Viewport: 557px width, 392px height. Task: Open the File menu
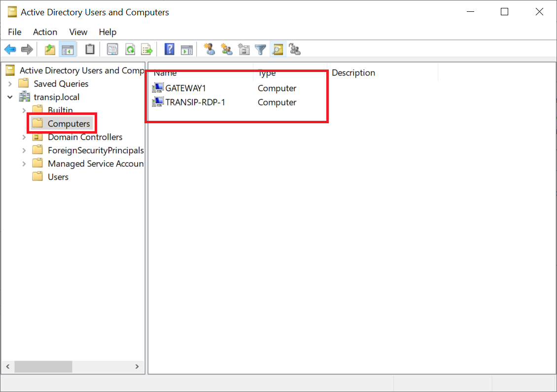point(15,32)
